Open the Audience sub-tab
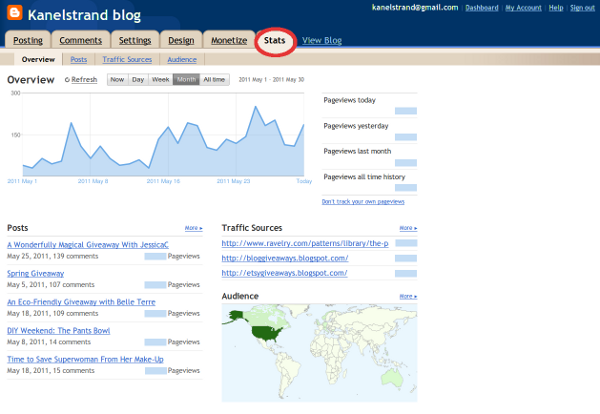Screen dimensions: 600x414 point(182,60)
